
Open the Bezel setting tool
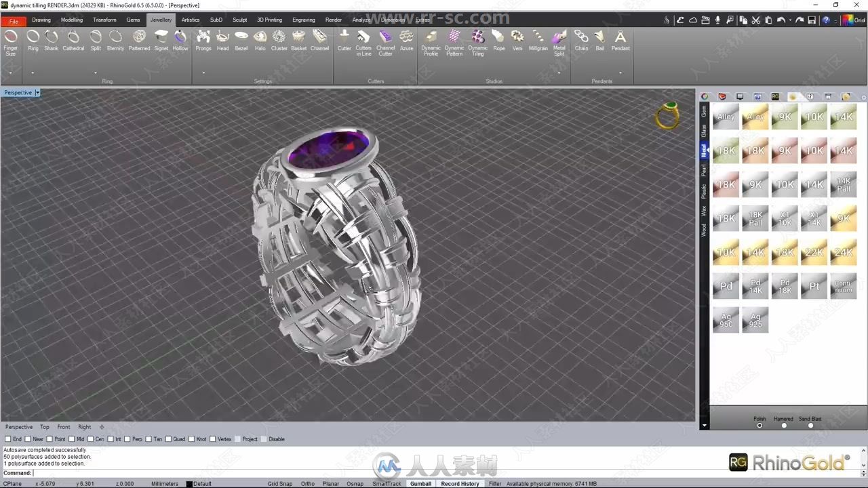[241, 41]
